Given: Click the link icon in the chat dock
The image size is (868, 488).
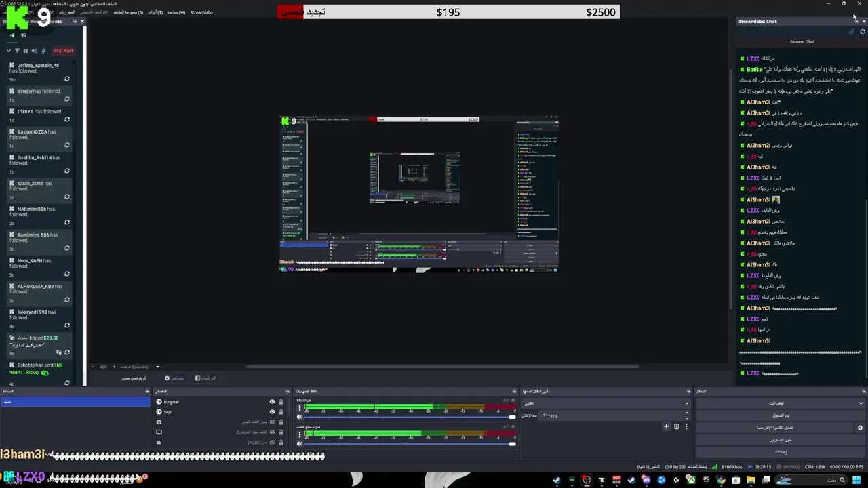Looking at the screenshot, I should coord(852,31).
